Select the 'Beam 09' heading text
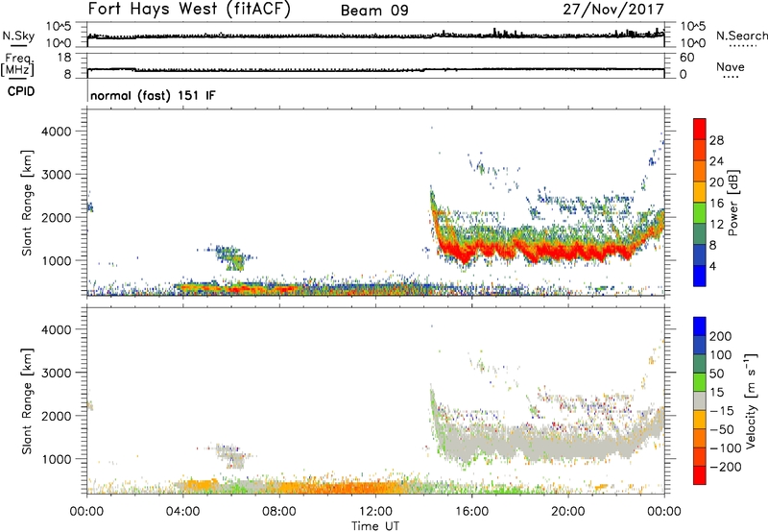 [x=374, y=11]
